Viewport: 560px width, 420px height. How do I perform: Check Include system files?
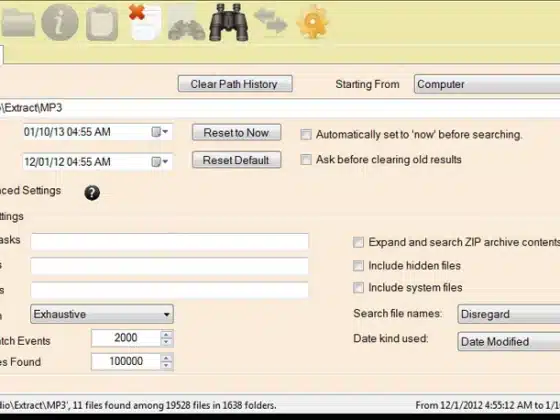point(358,288)
